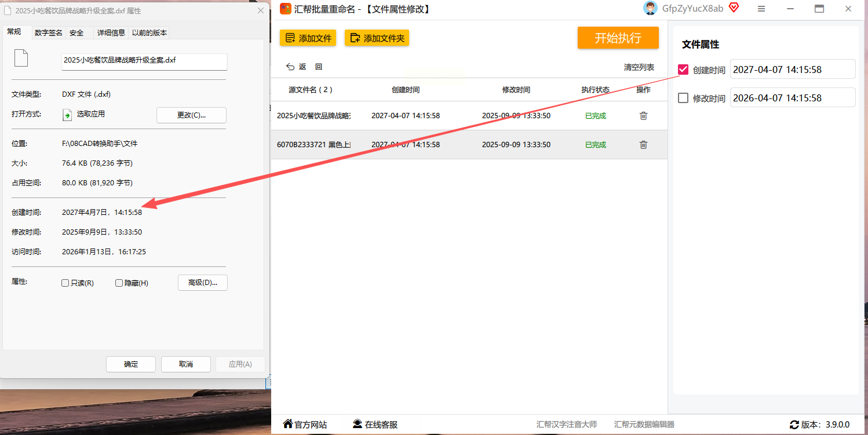Switch to the 详细信息 tab
Screen dimensions: 868x435
111,33
